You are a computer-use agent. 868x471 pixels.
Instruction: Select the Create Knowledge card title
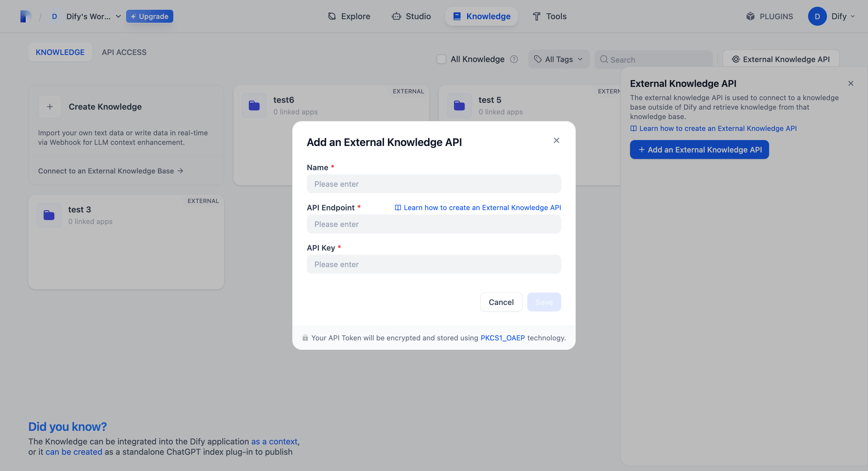coord(105,107)
